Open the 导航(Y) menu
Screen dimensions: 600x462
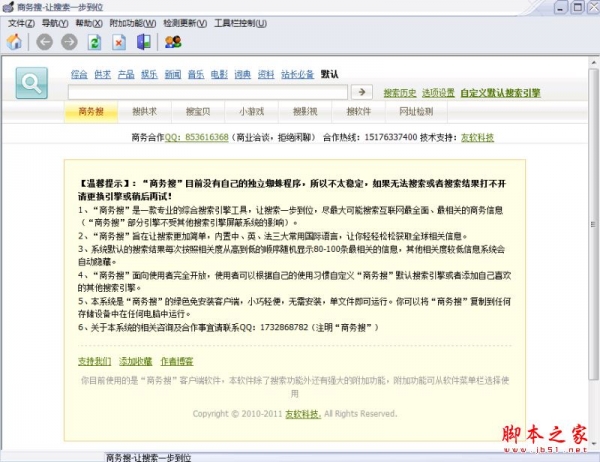point(55,23)
